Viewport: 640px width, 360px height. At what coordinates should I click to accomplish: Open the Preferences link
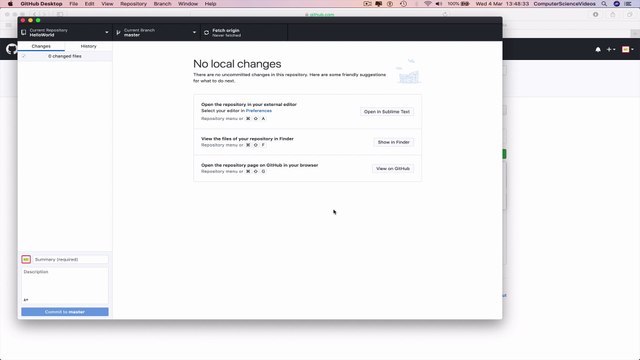tap(259, 111)
